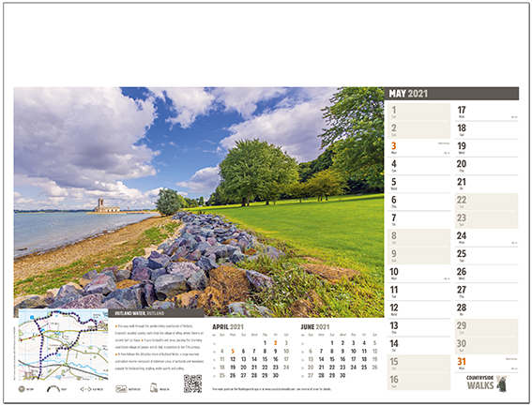Image resolution: width=532 pixels, height=406 pixels.
Task: Select the Rutland Water caption title bar
Action: point(157,313)
